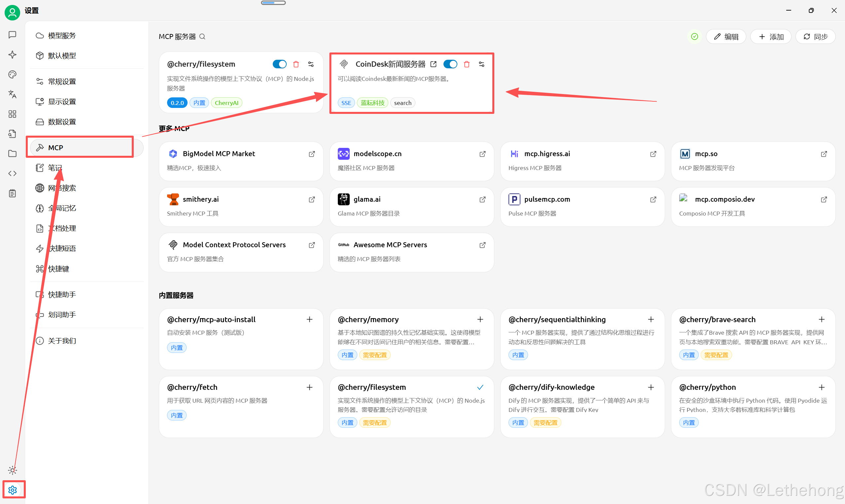This screenshot has width=845, height=504.
Task: Turn off CoinDesk news server switch
Action: tap(450, 64)
